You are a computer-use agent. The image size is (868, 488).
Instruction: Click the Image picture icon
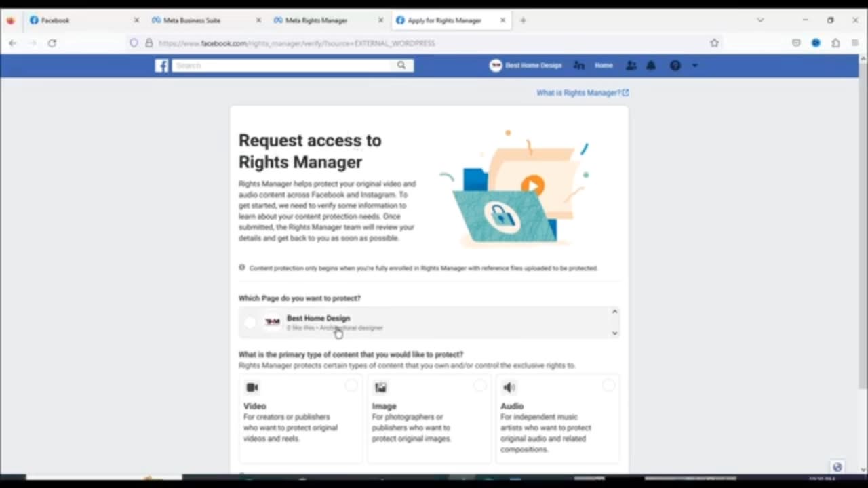380,388
